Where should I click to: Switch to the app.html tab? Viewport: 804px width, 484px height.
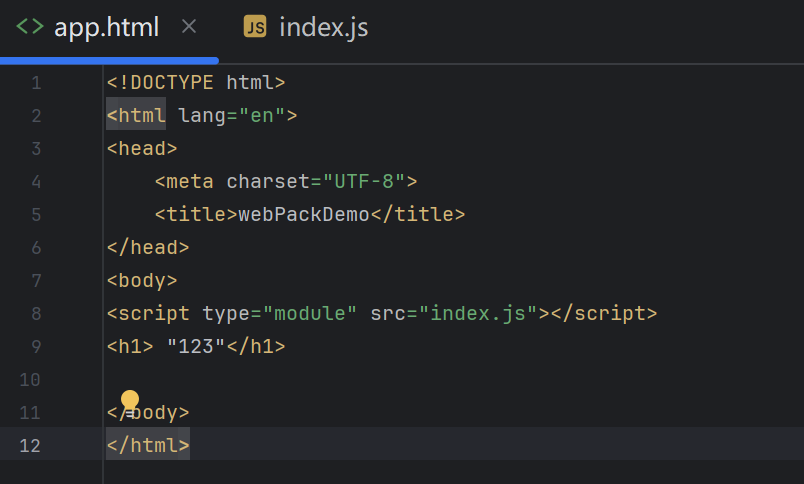107,27
